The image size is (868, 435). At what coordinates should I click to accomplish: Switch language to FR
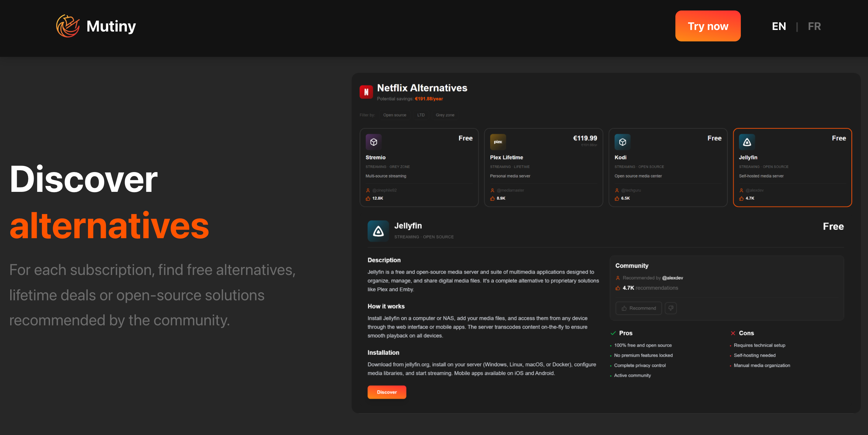tap(814, 26)
